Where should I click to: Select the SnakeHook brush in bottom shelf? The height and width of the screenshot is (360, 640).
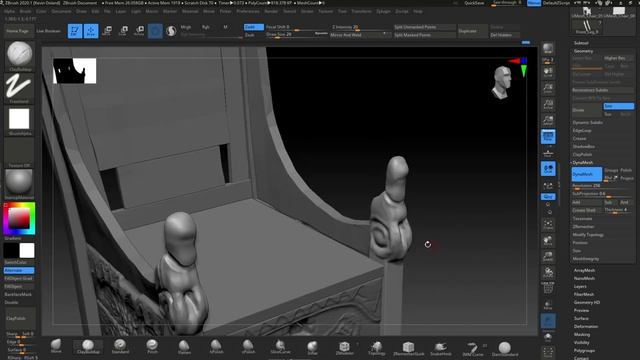tap(440, 347)
